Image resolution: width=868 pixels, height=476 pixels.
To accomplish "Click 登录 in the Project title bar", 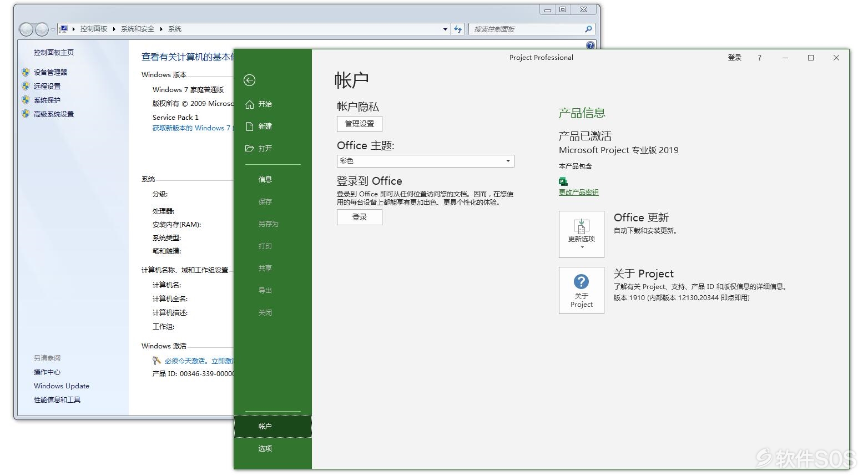I will (x=735, y=58).
